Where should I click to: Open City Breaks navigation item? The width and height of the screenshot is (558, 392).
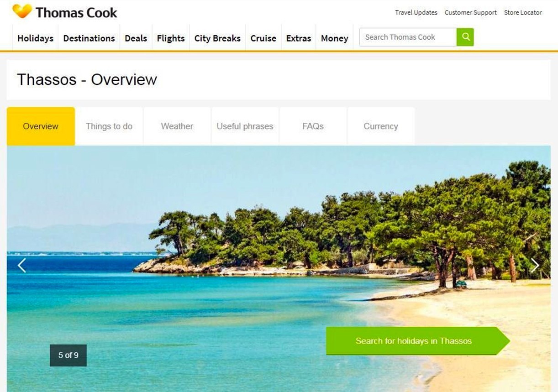coord(217,38)
